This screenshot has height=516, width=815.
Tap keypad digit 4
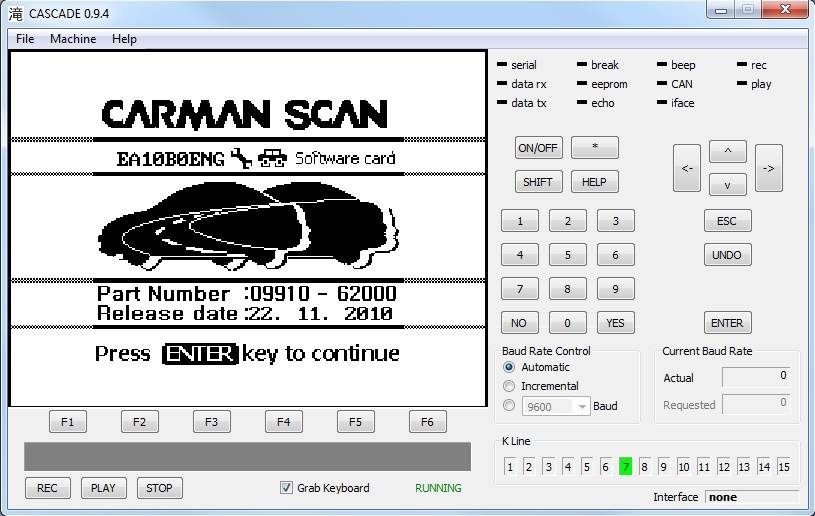(520, 255)
